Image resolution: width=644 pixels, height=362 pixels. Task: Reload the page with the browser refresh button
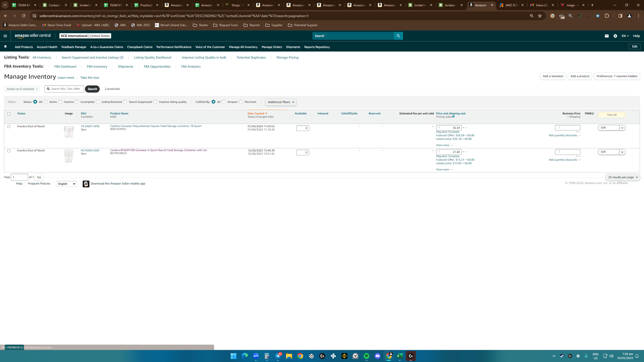24,16
